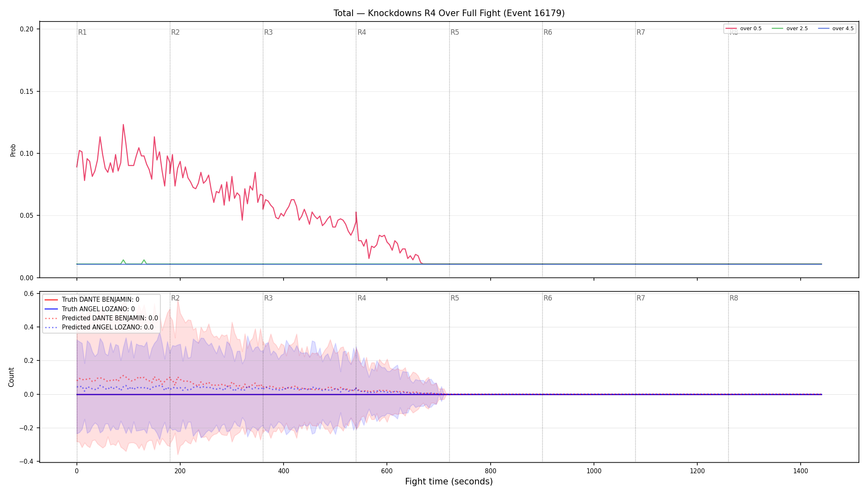Click the R5 round label in the Prob chart

click(455, 32)
